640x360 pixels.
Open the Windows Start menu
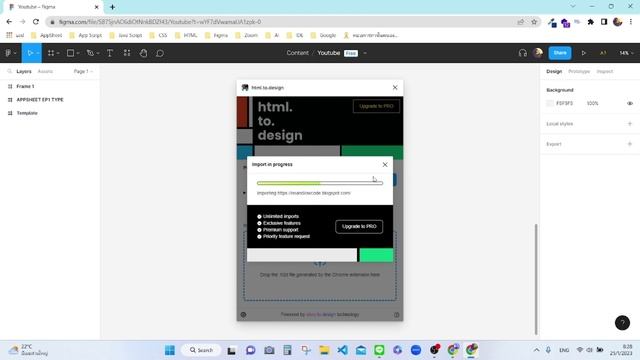pos(170,350)
